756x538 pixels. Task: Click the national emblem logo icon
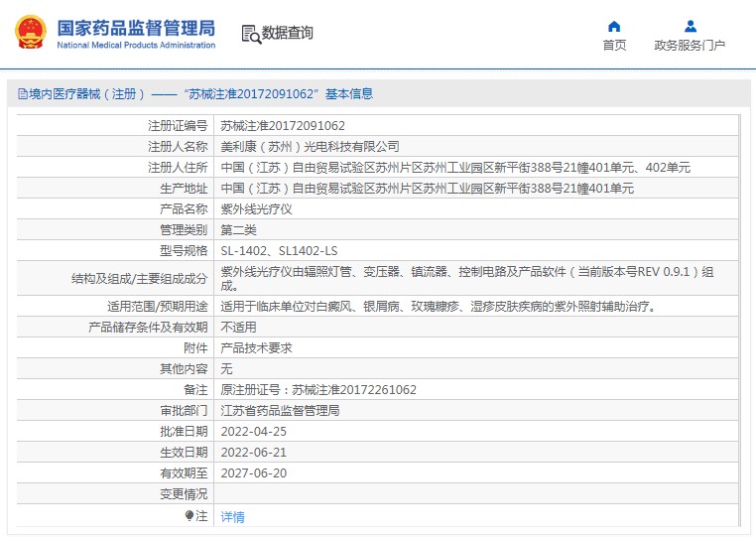31,32
